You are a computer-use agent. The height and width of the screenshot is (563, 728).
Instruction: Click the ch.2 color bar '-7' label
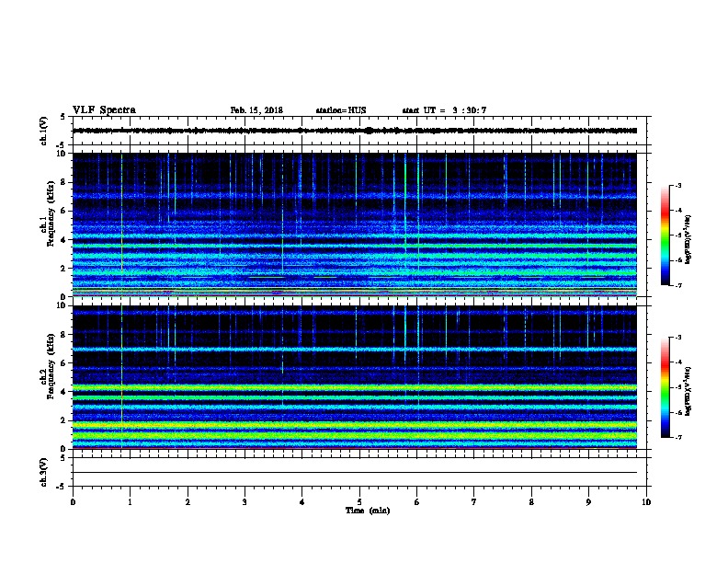(x=678, y=437)
